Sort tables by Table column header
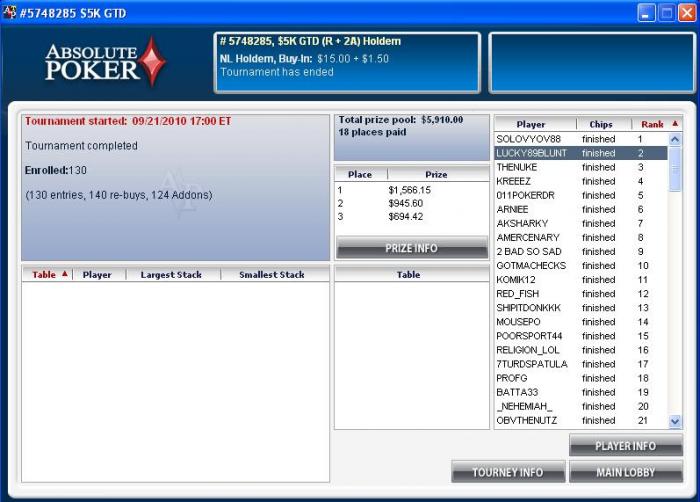 pyautogui.click(x=47, y=275)
